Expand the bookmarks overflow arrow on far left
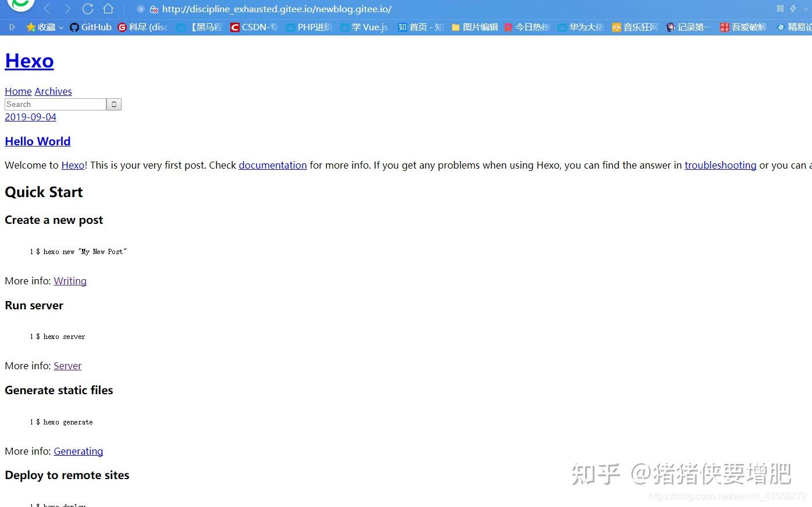The image size is (812, 507). [x=11, y=27]
